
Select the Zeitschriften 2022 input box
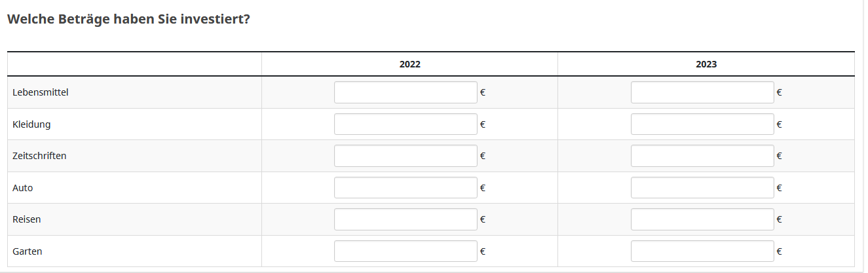pyautogui.click(x=406, y=156)
